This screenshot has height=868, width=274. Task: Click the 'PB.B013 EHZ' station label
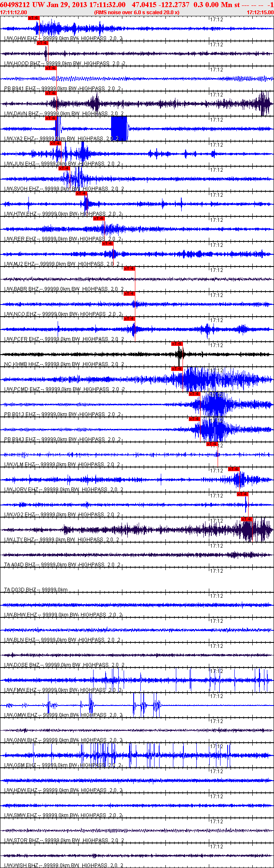[20, 414]
